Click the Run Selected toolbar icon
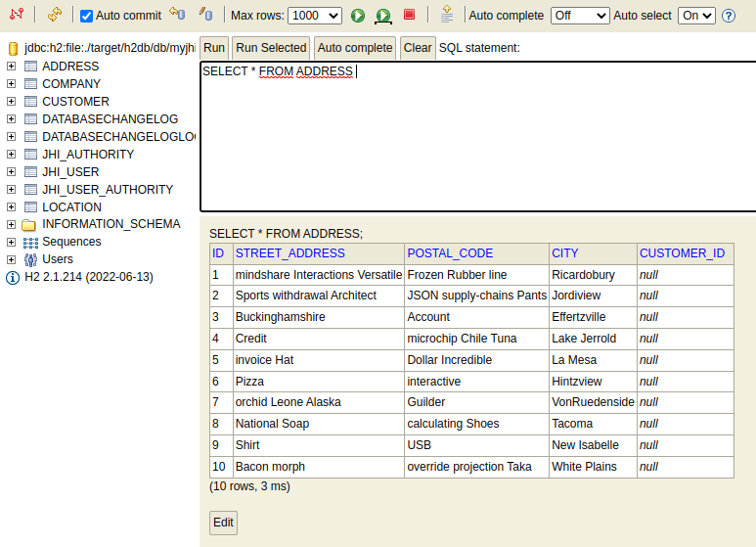The width and height of the screenshot is (756, 547). 383,16
